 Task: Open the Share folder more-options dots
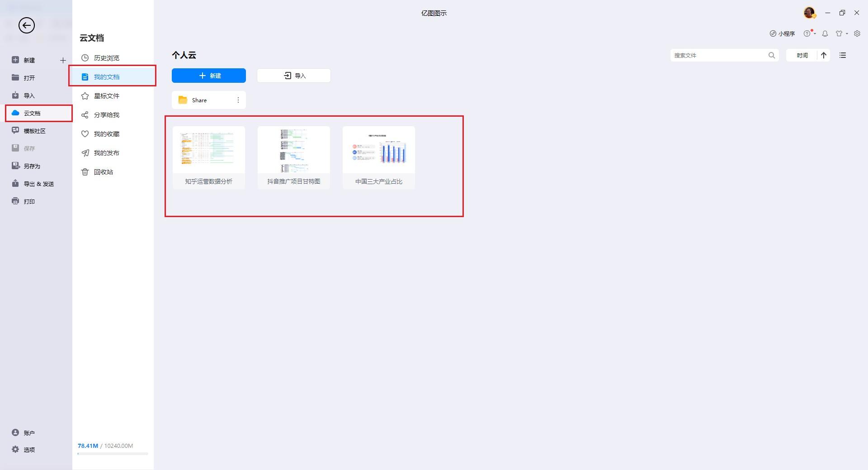238,100
